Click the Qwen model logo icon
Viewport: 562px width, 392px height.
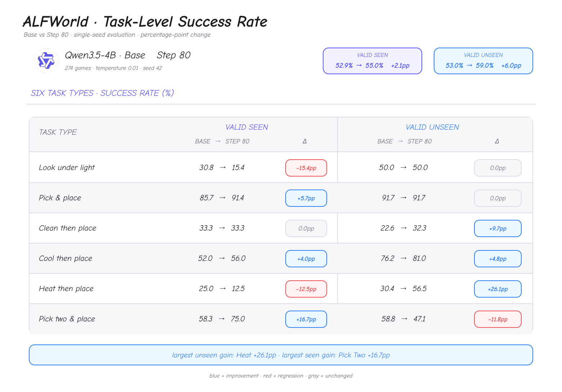pyautogui.click(x=46, y=61)
